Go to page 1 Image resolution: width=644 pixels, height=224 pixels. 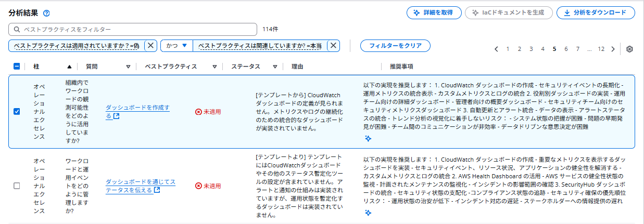point(508,49)
